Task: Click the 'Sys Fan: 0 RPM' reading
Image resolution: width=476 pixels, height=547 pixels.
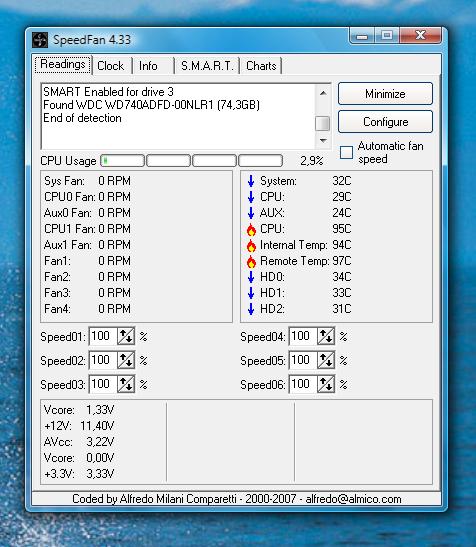Action: pyautogui.click(x=87, y=181)
